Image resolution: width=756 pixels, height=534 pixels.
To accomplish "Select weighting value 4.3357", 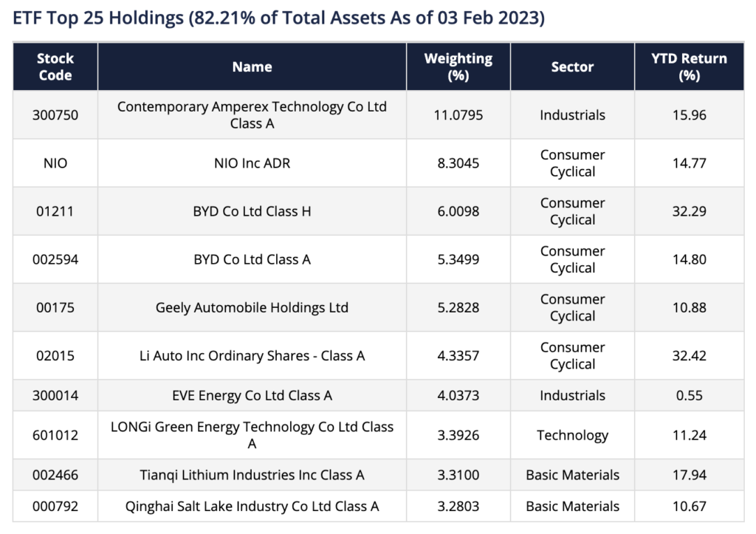I will click(458, 356).
